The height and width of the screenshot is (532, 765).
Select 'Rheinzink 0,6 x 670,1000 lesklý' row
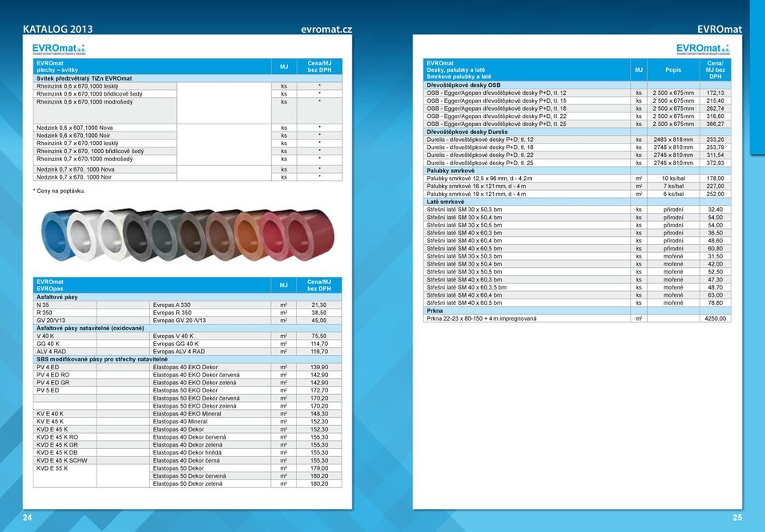(187, 86)
